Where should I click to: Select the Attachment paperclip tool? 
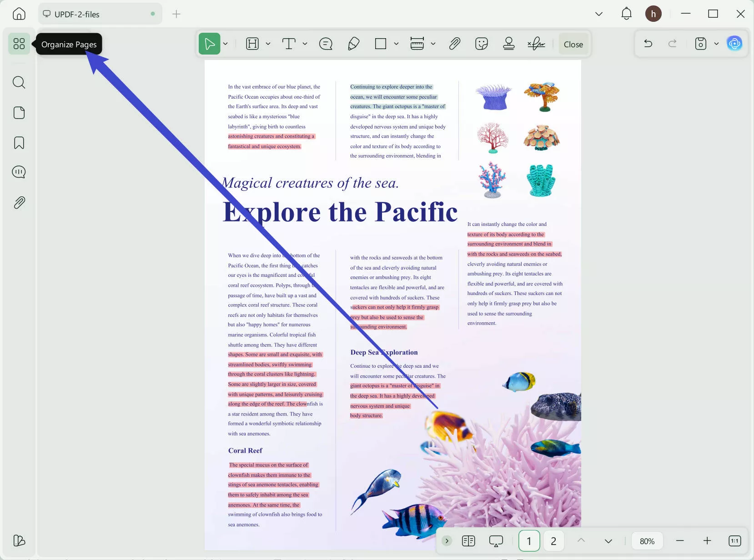(x=454, y=44)
